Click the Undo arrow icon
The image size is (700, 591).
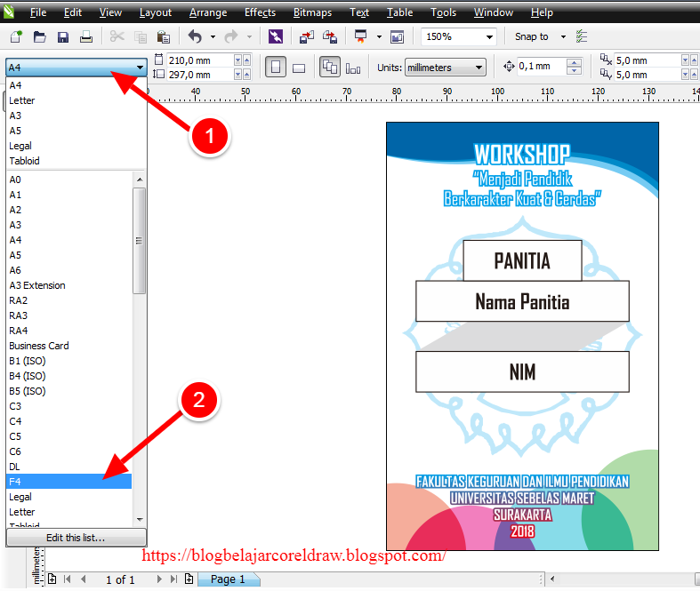(x=195, y=36)
